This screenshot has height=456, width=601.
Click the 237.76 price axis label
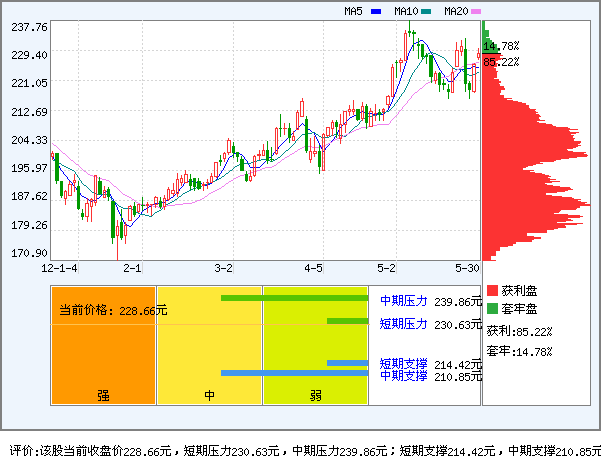coord(30,26)
